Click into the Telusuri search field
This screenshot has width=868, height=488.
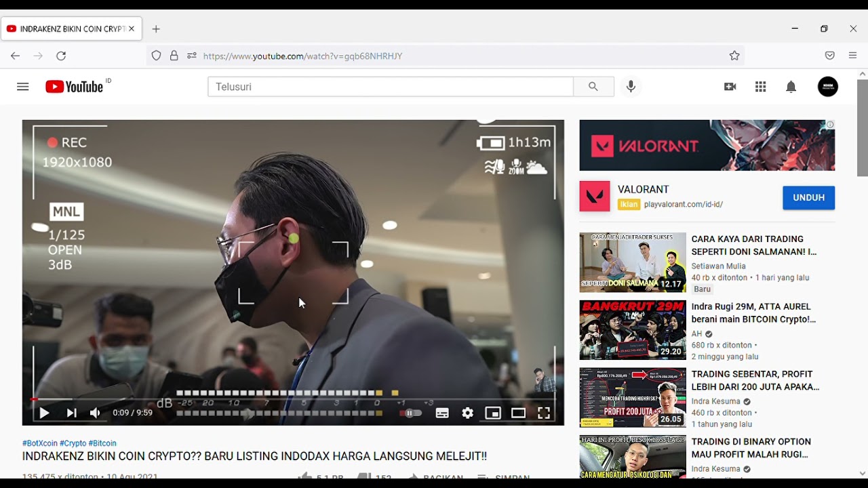[x=391, y=87]
